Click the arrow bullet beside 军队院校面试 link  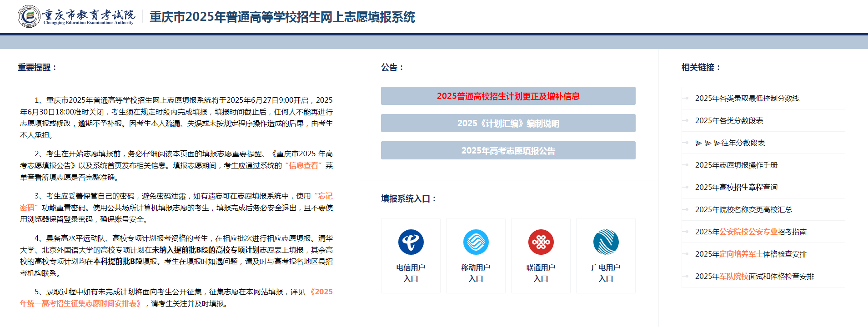click(x=685, y=276)
